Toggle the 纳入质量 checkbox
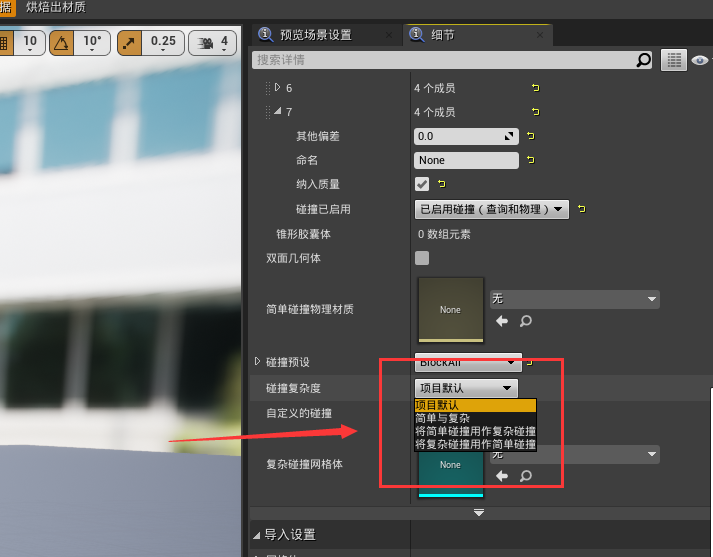 pyautogui.click(x=422, y=184)
